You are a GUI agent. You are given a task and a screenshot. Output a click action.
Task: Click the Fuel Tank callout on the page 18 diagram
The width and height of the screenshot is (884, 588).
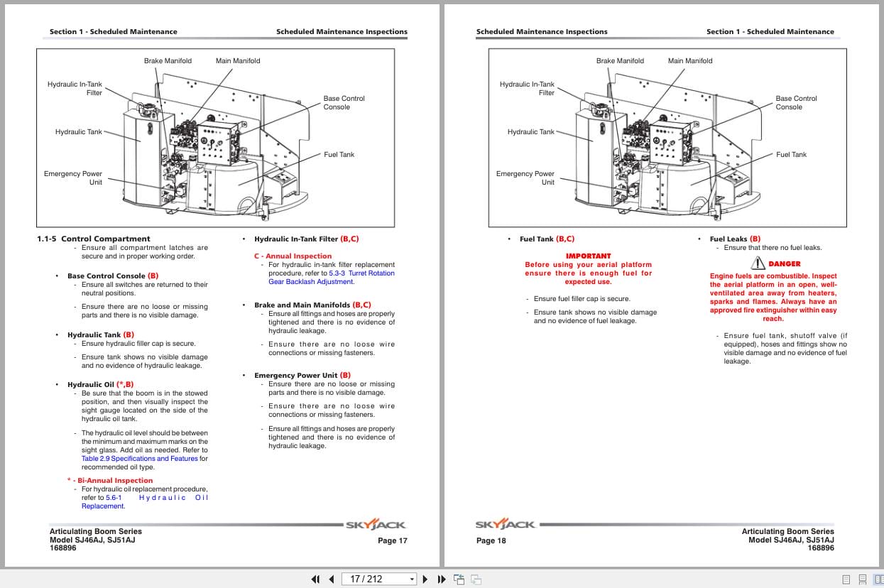790,154
